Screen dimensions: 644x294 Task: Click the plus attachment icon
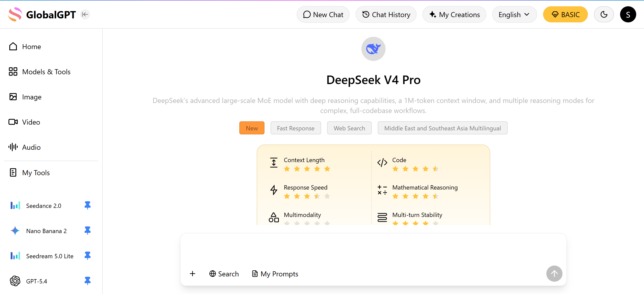pos(193,274)
